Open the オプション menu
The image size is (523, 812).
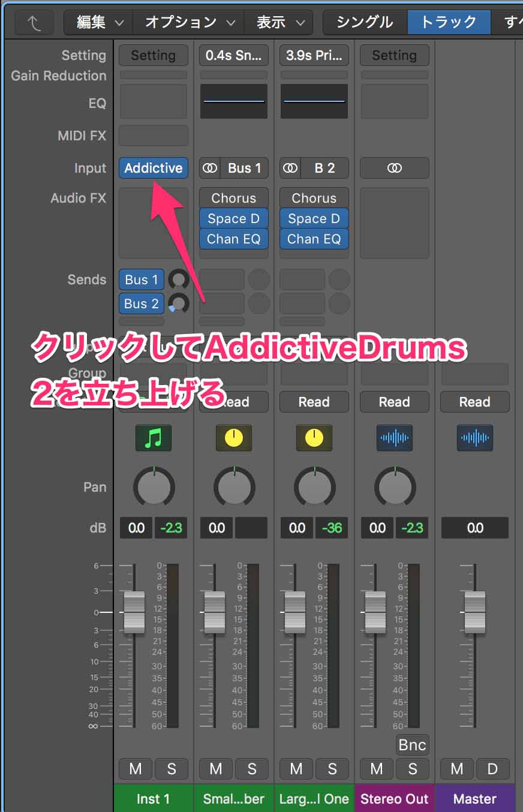click(x=188, y=23)
